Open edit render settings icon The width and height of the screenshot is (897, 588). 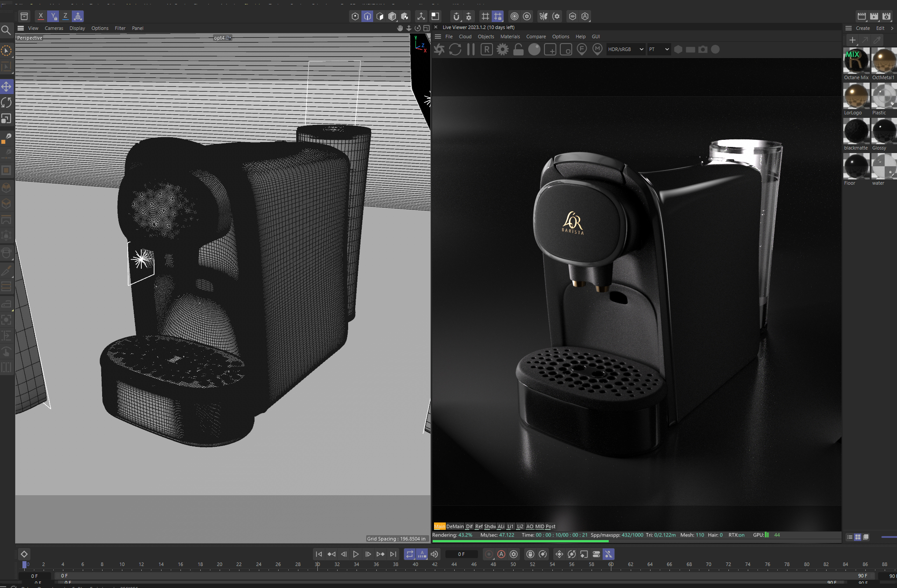886,16
